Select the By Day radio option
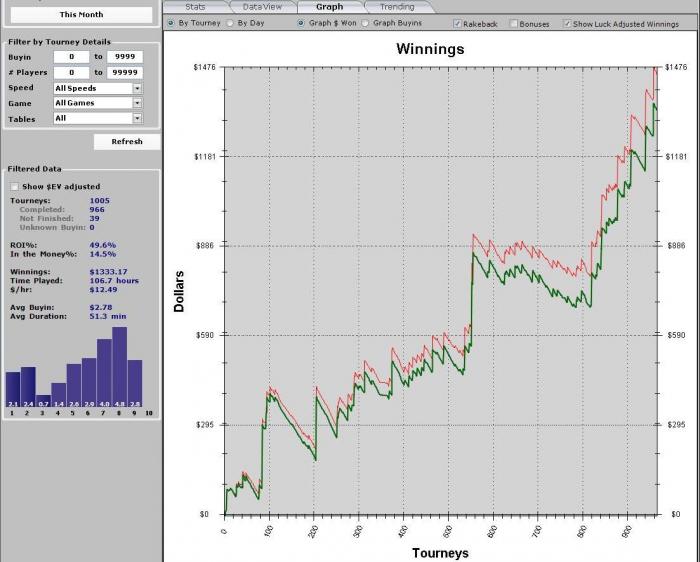 (x=230, y=23)
